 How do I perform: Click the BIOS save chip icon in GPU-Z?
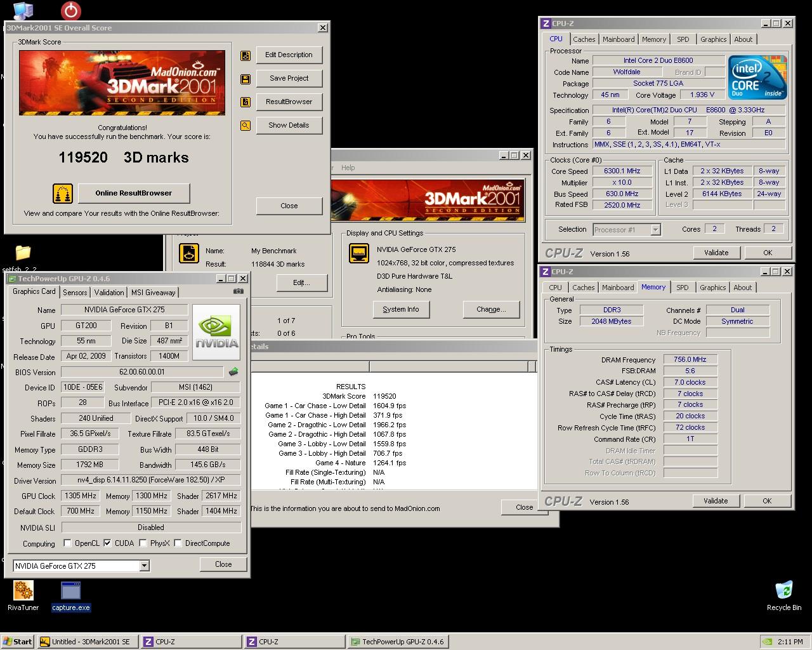pyautogui.click(x=233, y=372)
